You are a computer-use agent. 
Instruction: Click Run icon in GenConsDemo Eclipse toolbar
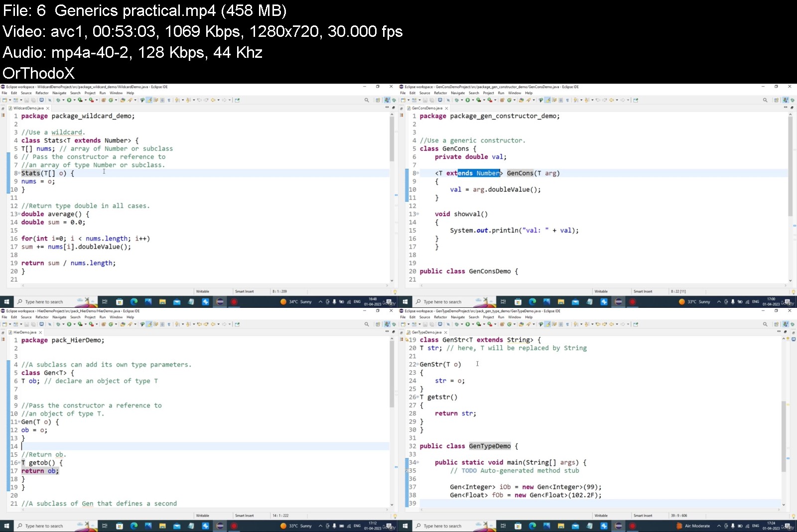pos(468,100)
